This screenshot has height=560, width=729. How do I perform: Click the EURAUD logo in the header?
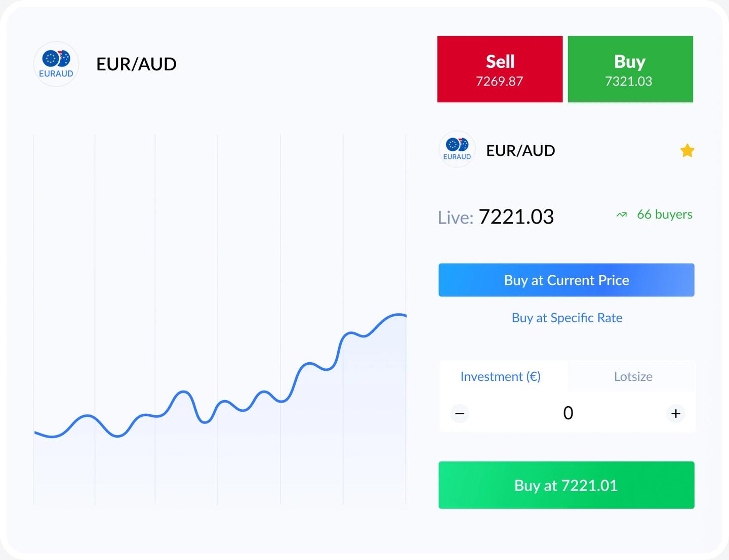pyautogui.click(x=56, y=64)
